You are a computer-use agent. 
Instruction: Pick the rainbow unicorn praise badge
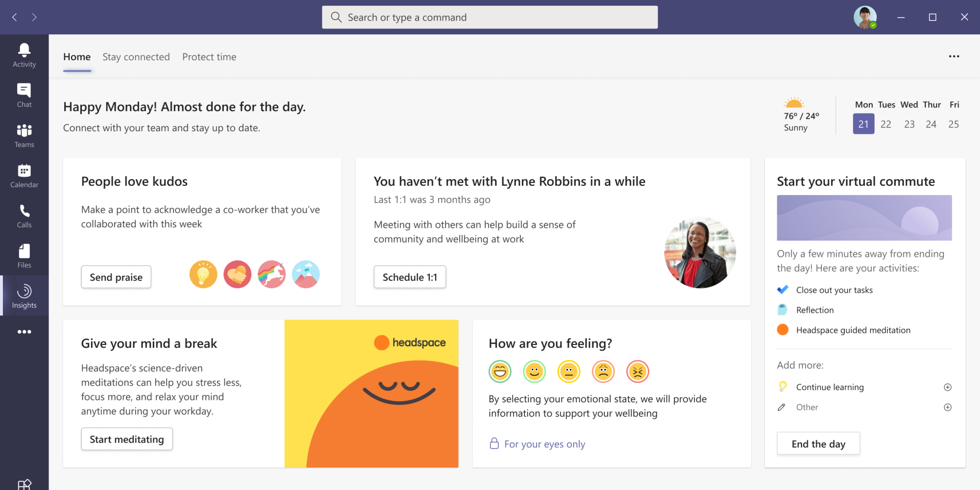point(271,274)
